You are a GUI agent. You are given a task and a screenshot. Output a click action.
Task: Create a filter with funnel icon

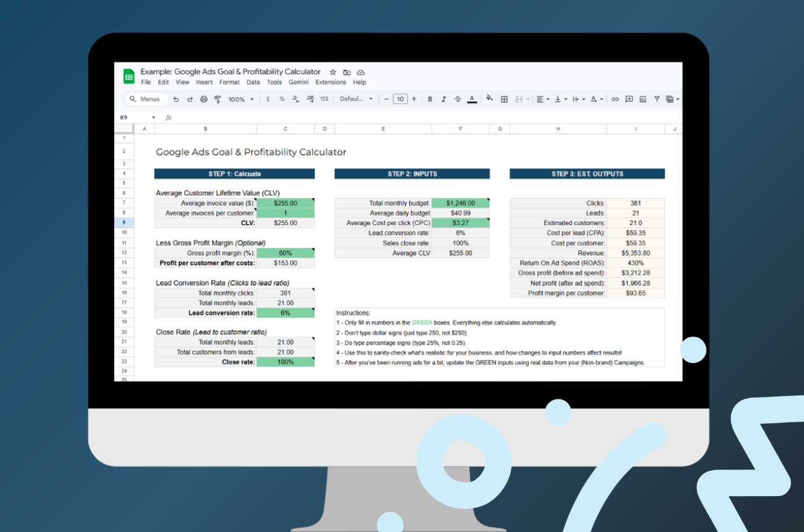coord(657,99)
